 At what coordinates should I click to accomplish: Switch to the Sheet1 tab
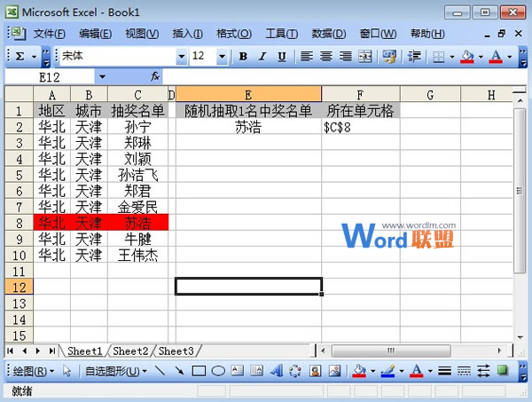tap(85, 351)
